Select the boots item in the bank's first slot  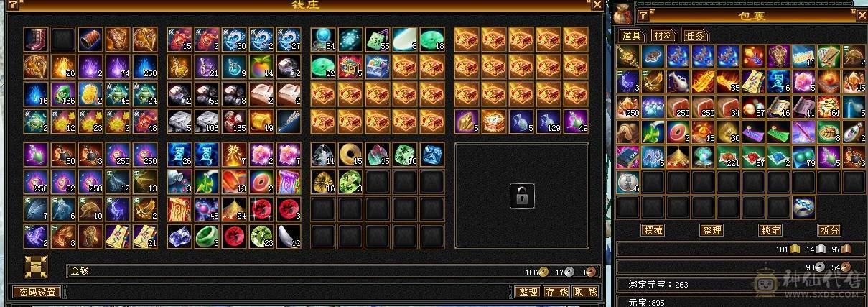36,39
